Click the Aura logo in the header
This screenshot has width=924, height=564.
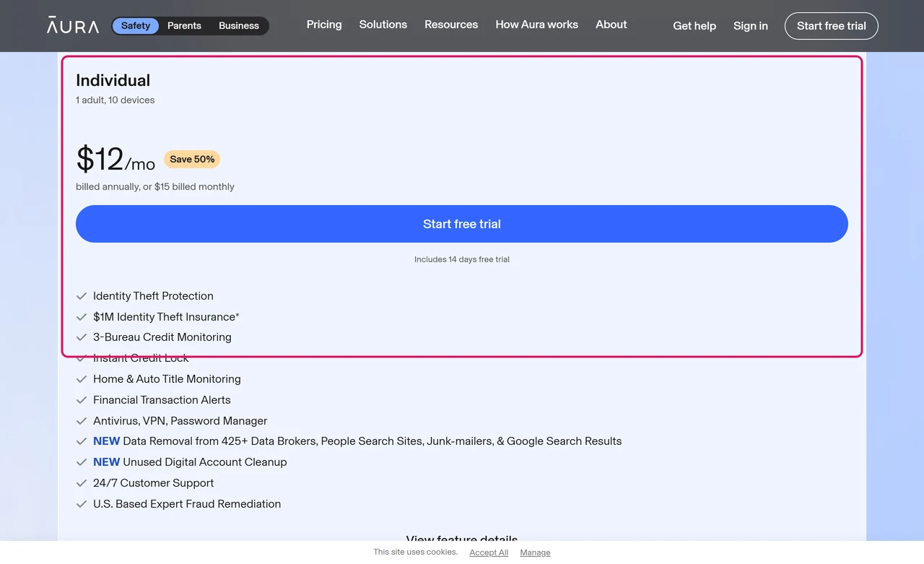tap(73, 25)
